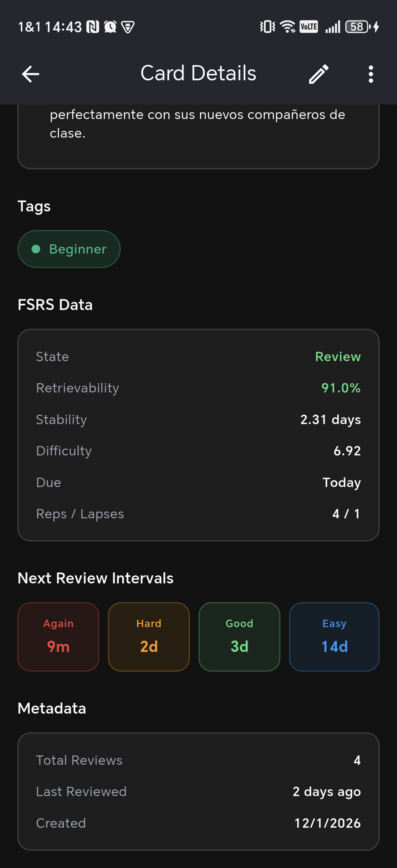Choose the Again 9m interval card

(58, 636)
